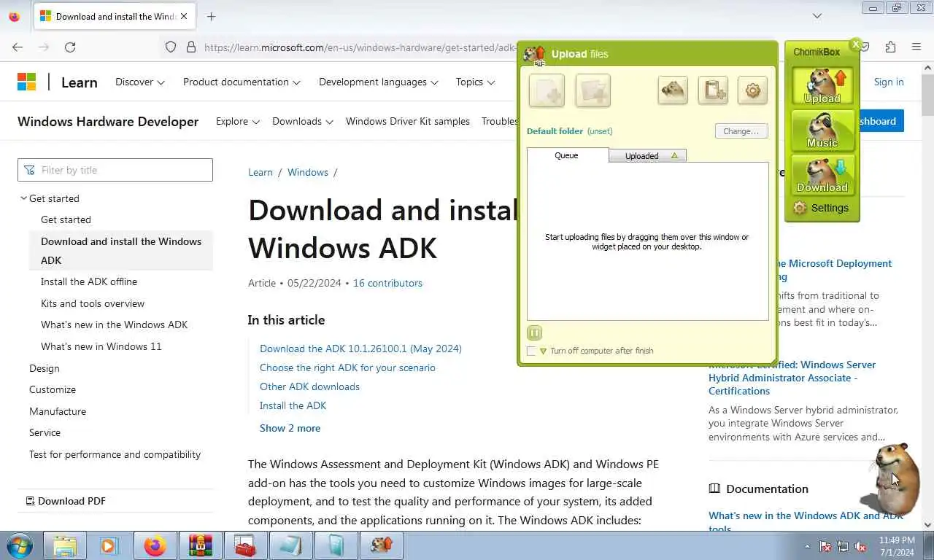This screenshot has width=934, height=560.
Task: Open the Firefox extensions icon
Action: pos(890,47)
